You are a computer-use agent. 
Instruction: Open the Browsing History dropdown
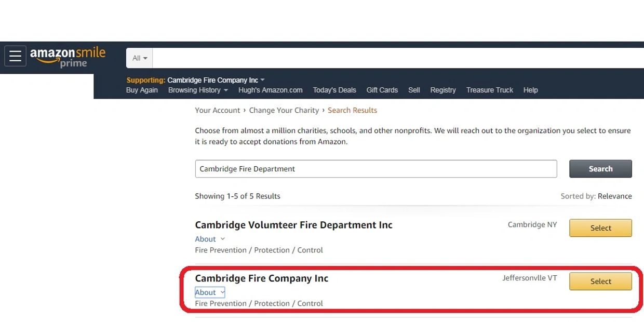198,90
